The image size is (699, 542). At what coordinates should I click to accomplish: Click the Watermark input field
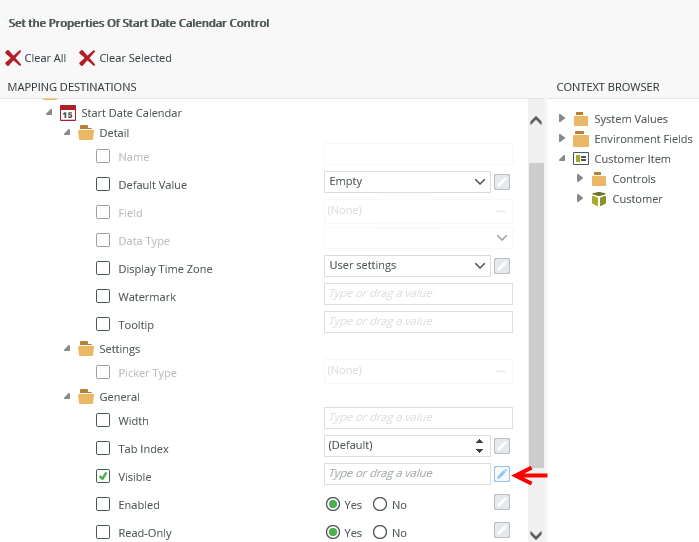coord(418,294)
